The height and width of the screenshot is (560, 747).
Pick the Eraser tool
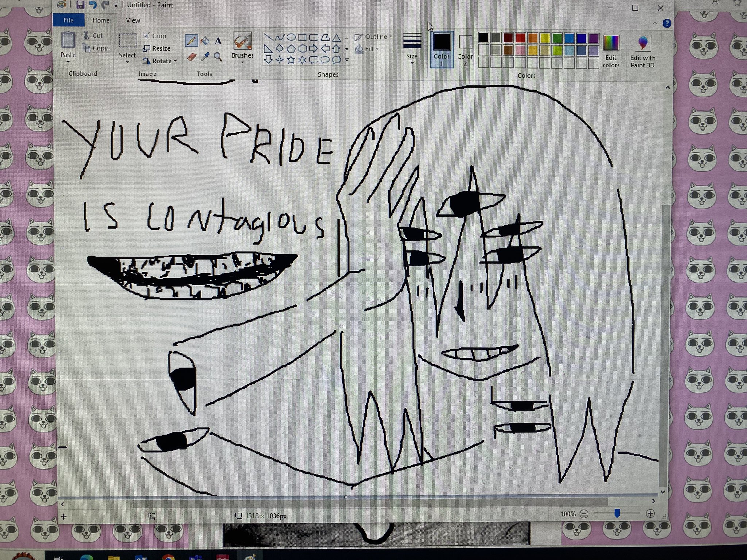pos(191,57)
